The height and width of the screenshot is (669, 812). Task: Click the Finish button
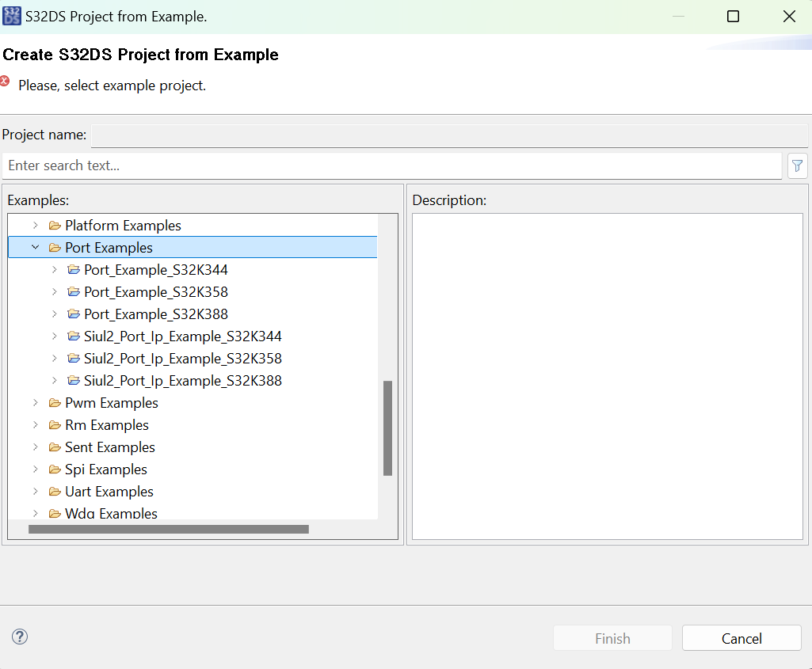(x=612, y=637)
